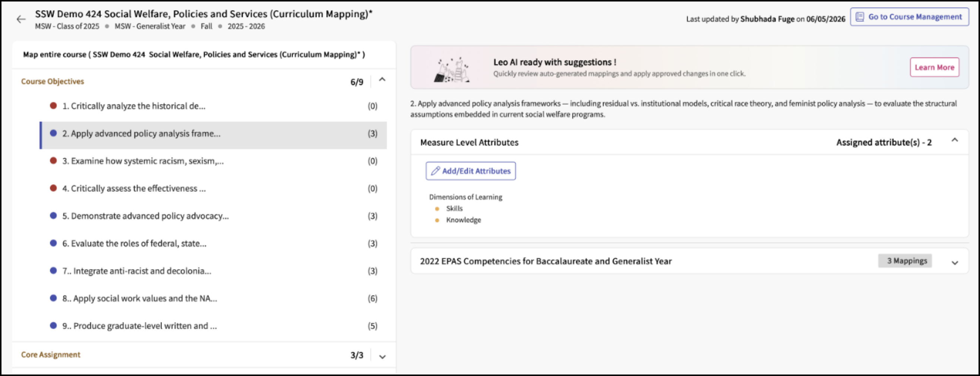The height and width of the screenshot is (376, 980).
Task: Select objective 6 Evaluate the roles of federal
Action: pyautogui.click(x=213, y=244)
